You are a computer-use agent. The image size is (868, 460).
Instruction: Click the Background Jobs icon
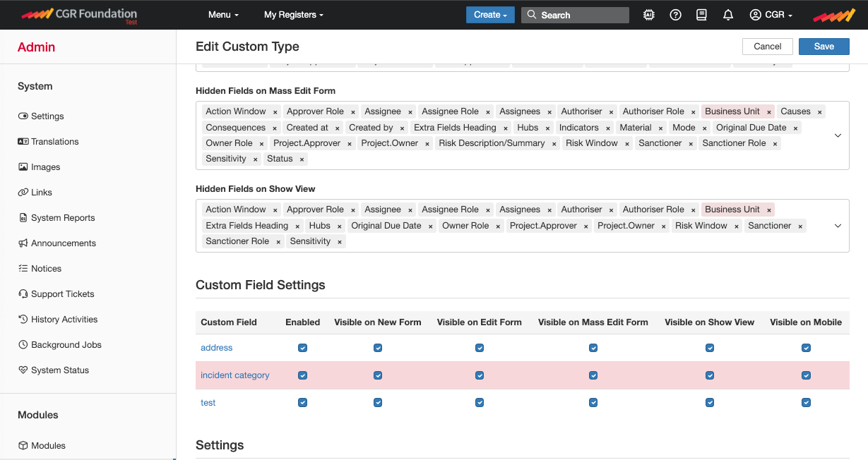(23, 344)
